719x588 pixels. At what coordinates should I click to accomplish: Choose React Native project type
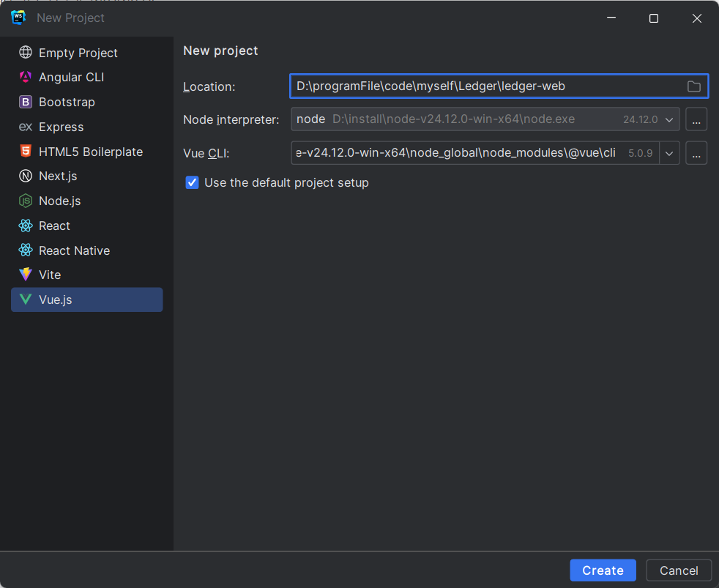point(86,250)
